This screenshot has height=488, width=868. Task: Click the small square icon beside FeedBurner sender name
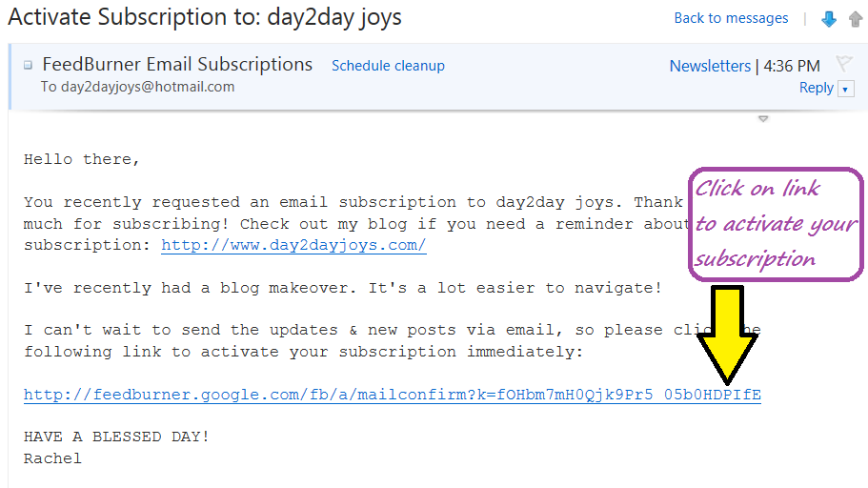coord(28,66)
